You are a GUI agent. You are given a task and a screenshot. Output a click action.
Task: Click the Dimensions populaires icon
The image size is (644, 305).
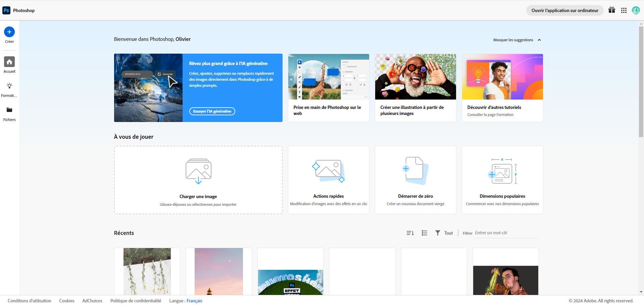point(502,171)
